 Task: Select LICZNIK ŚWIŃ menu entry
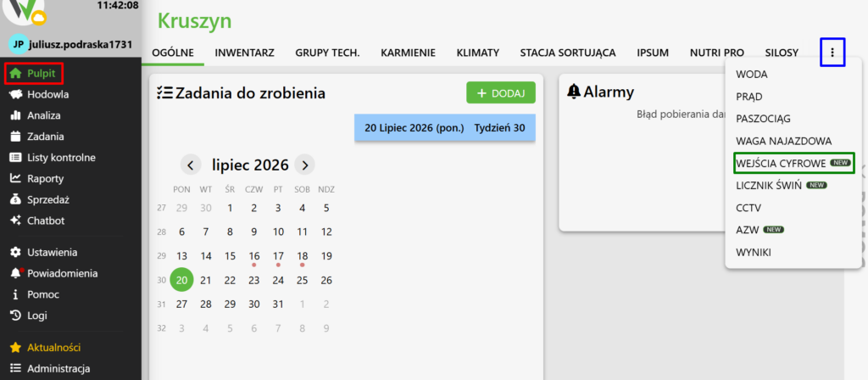pyautogui.click(x=781, y=186)
